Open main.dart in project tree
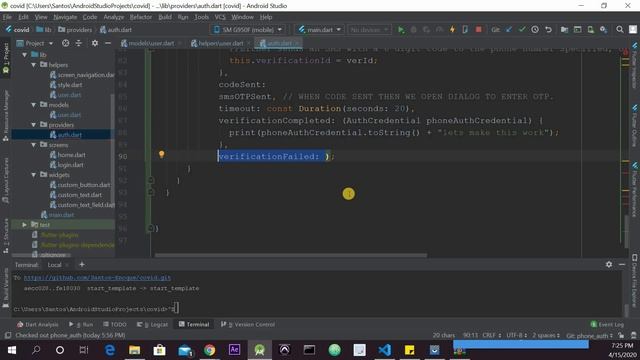 (61, 215)
